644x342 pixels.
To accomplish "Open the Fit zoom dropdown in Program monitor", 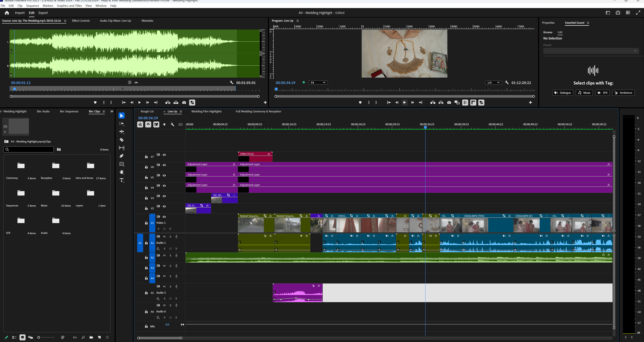I will click(318, 82).
